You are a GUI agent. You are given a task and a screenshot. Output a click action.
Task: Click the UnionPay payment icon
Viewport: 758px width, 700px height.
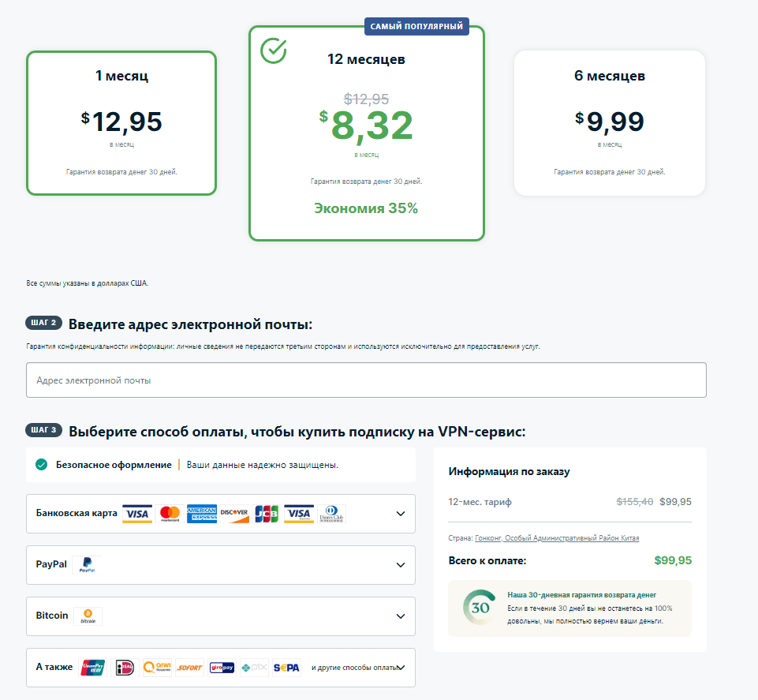tap(93, 668)
